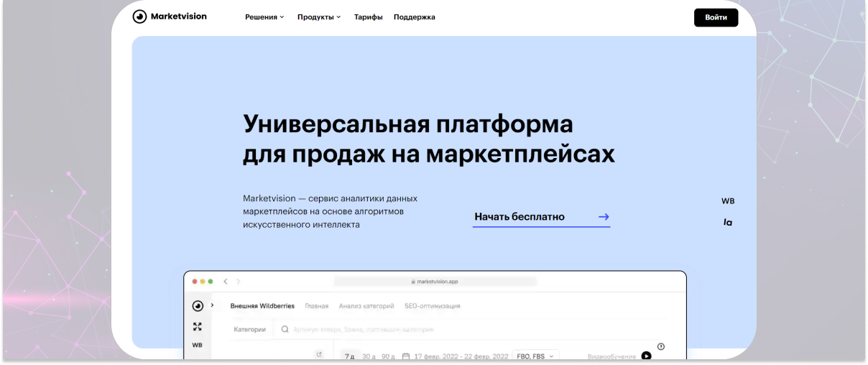Open the Внешняя Wildberries tab
Viewport: 868px width, 365px height.
click(x=262, y=306)
